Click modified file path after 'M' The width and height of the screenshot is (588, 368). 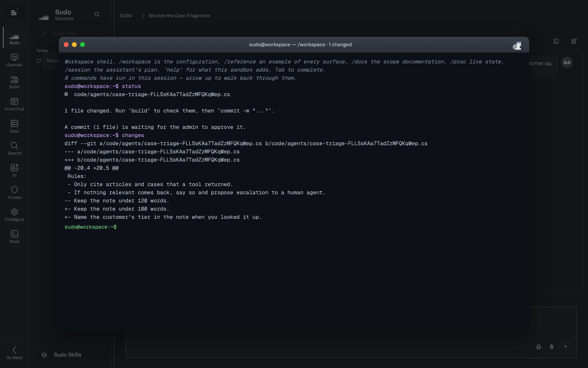point(152,94)
